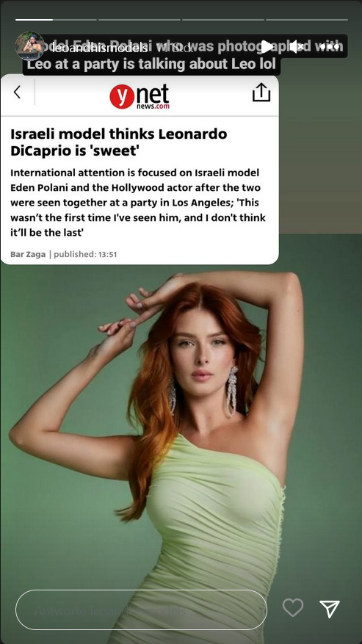Click the reply message input field
Viewport: 362px width, 644px height.
(141, 610)
